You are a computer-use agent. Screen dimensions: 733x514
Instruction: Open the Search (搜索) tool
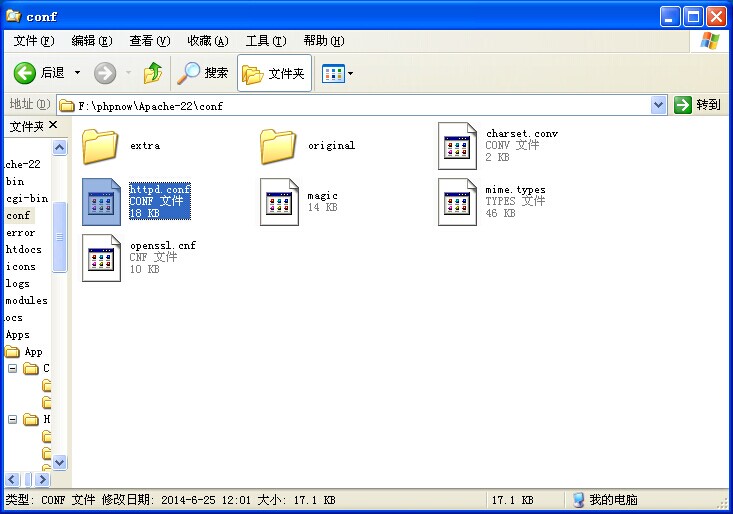(202, 73)
